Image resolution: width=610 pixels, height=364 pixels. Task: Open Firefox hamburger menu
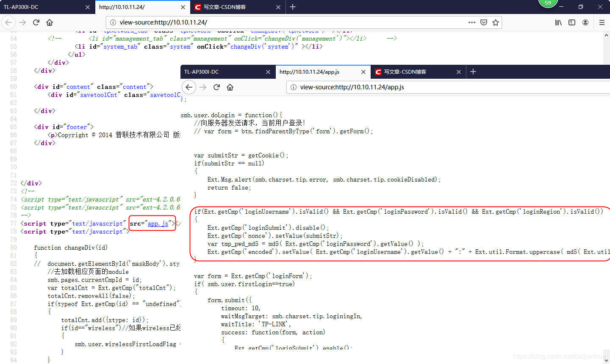(x=602, y=22)
